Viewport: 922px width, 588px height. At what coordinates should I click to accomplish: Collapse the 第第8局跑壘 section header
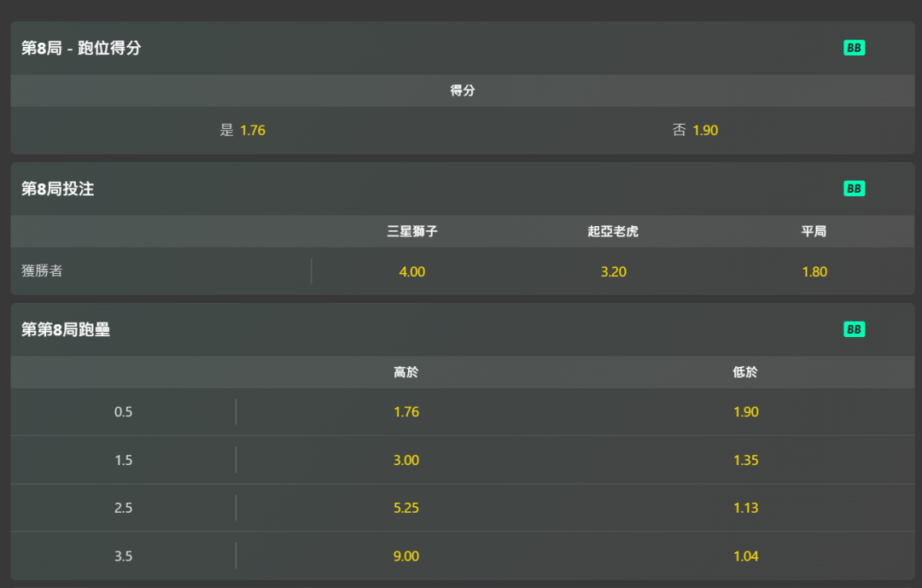pos(462,329)
